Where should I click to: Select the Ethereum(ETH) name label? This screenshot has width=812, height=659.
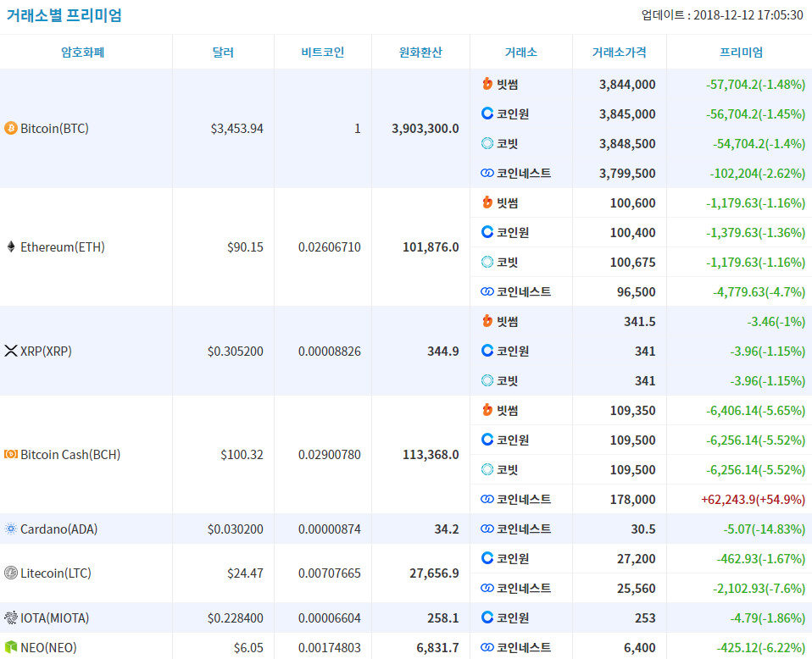click(63, 247)
